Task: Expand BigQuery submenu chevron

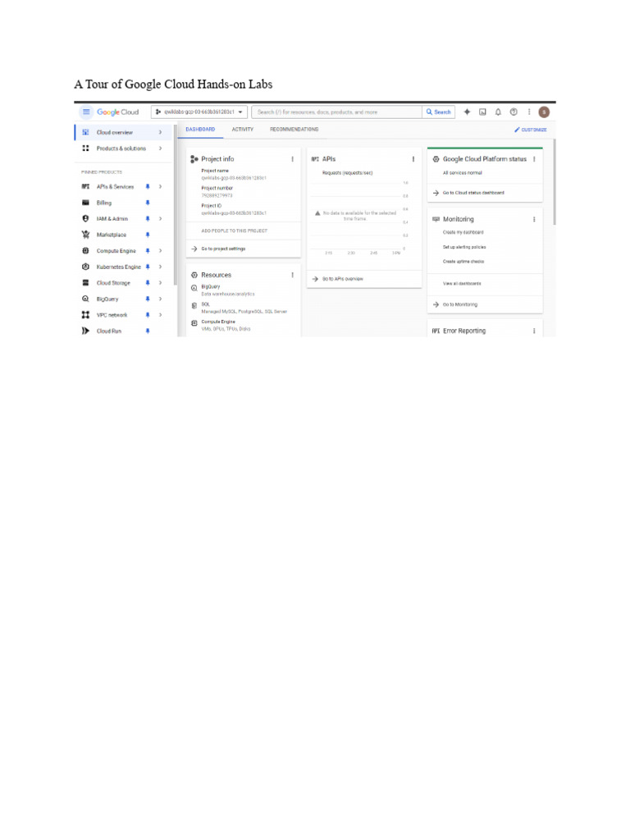Action: click(160, 299)
